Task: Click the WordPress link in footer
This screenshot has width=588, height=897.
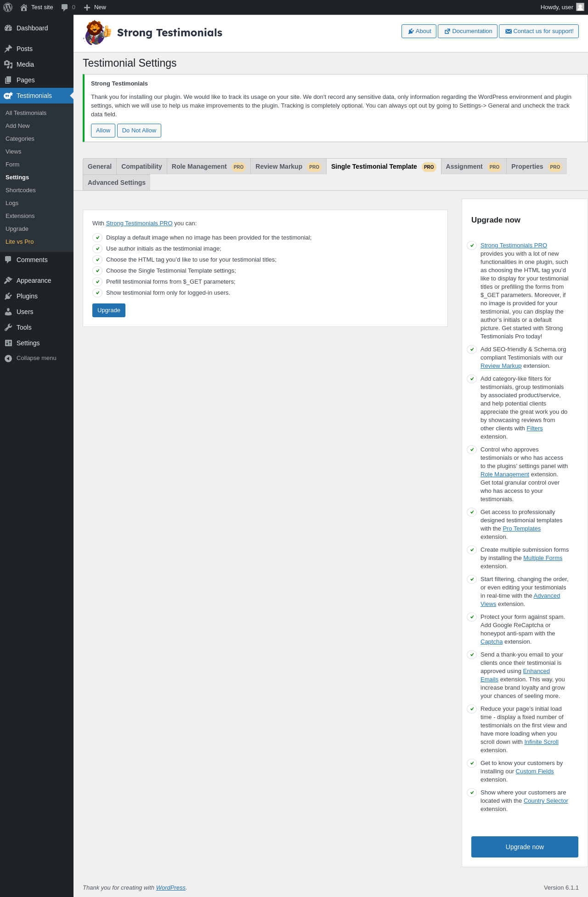Action: [x=171, y=888]
